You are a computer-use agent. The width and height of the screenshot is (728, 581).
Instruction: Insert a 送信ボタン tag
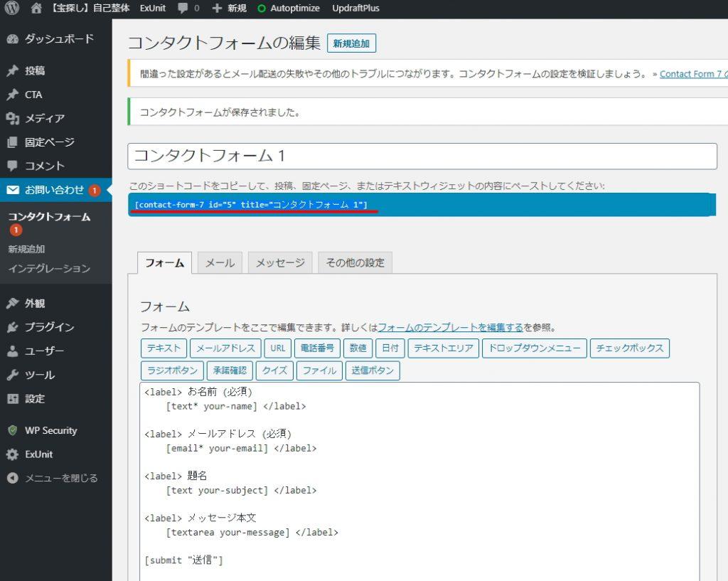[373, 371]
